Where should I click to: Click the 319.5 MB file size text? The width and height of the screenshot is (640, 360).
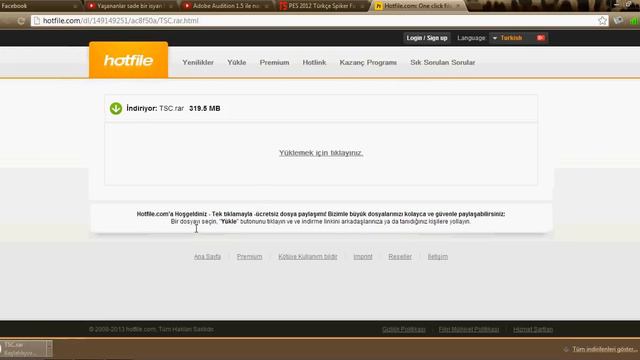coord(204,109)
